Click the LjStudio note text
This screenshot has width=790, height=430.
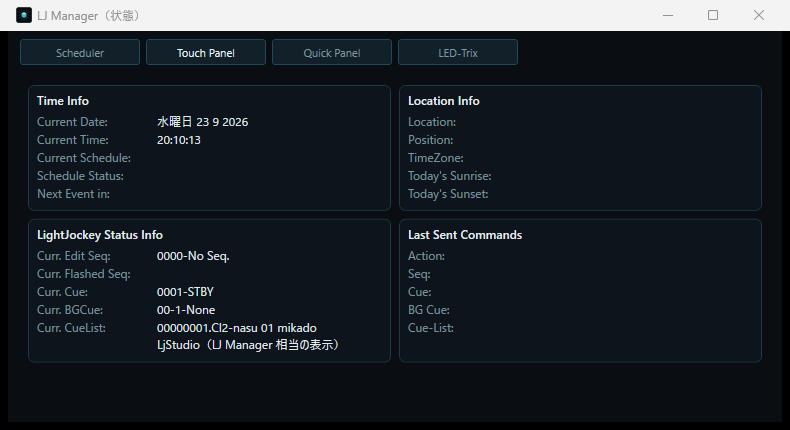tap(250, 345)
